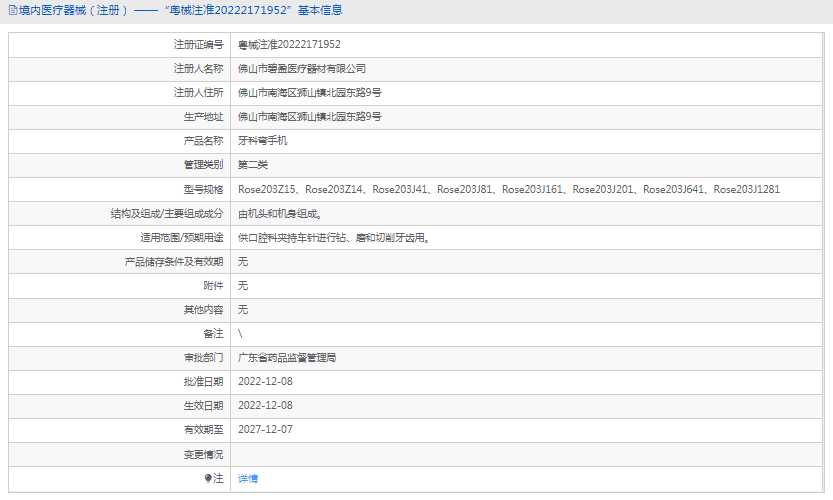This screenshot has width=833, height=500.
Task: Click the backslash value in 备注 row
Action: point(240,334)
